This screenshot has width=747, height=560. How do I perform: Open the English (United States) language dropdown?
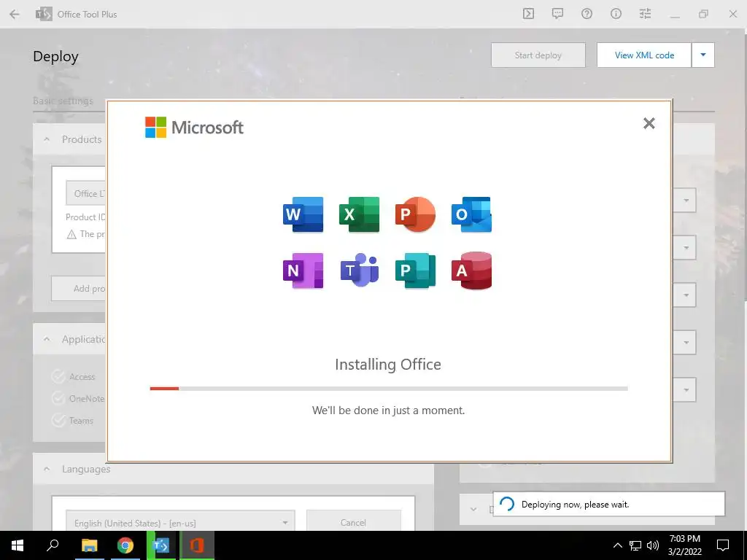point(180,522)
